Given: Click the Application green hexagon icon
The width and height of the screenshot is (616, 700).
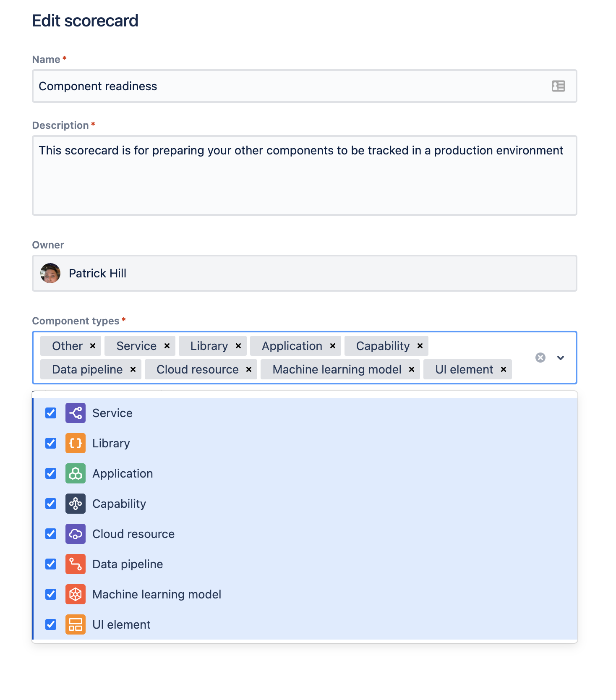Looking at the screenshot, I should pyautogui.click(x=76, y=473).
